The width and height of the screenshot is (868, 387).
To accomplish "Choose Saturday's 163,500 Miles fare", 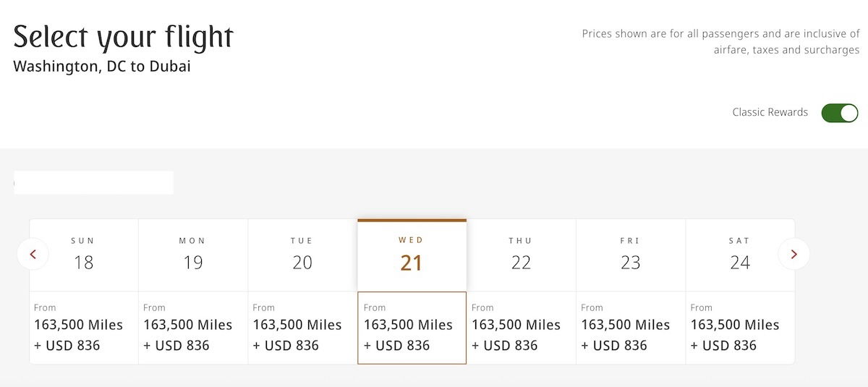I will [740, 327].
